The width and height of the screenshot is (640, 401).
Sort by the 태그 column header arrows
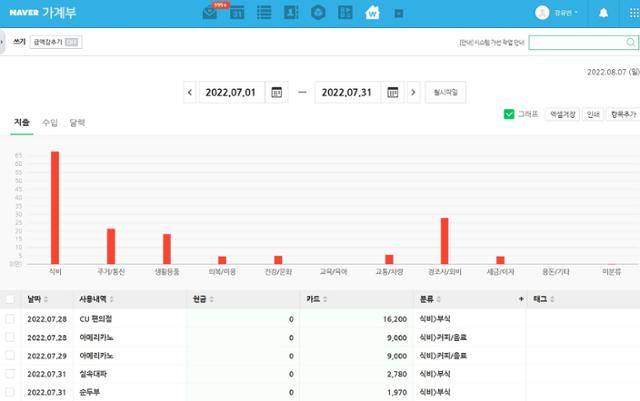(x=552, y=299)
